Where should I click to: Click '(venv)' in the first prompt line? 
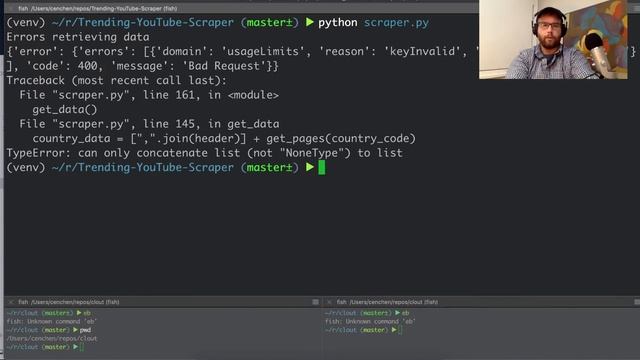coord(26,22)
